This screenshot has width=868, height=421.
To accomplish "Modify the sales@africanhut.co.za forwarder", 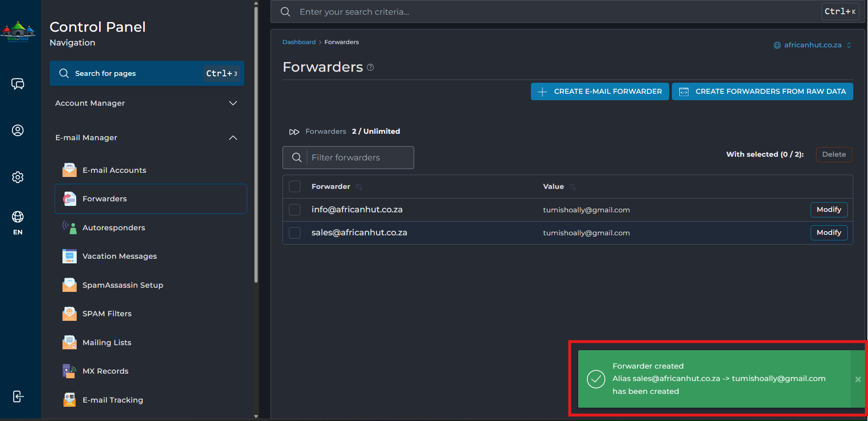I will (829, 233).
